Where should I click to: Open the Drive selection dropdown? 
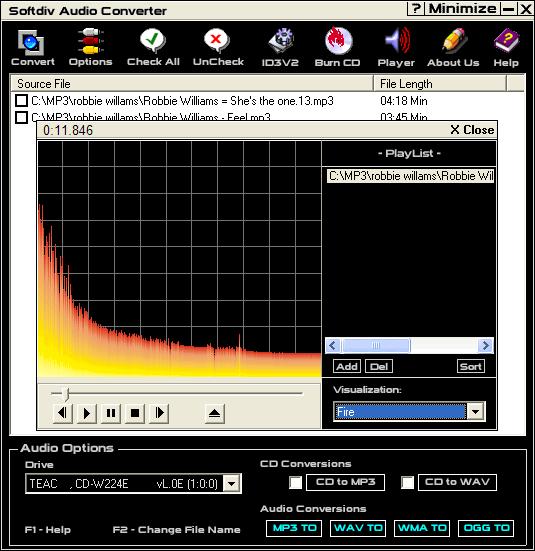(232, 484)
